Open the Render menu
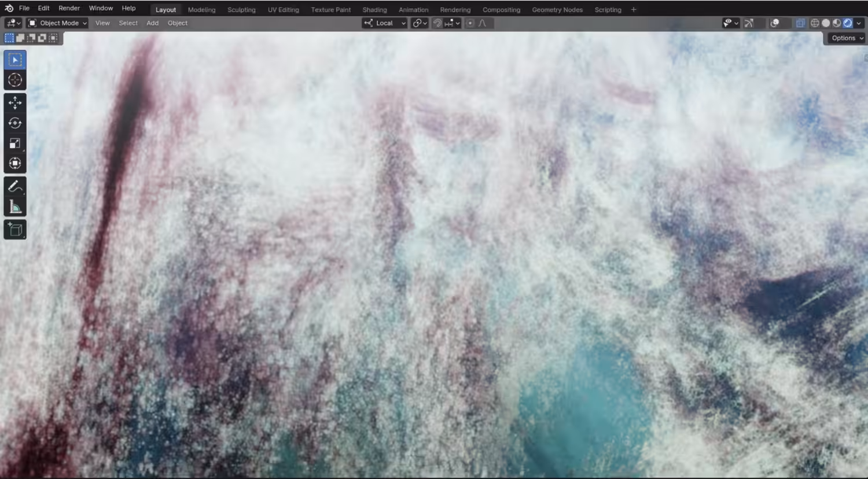Image resolution: width=868 pixels, height=479 pixels. click(x=69, y=8)
